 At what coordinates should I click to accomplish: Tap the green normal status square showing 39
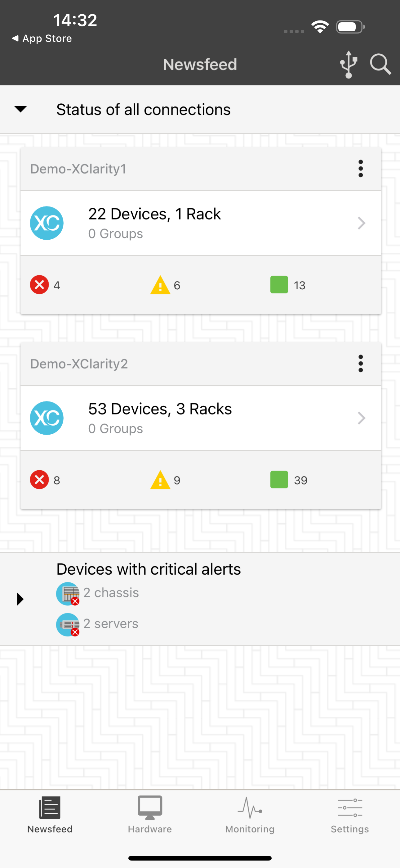[x=279, y=480]
